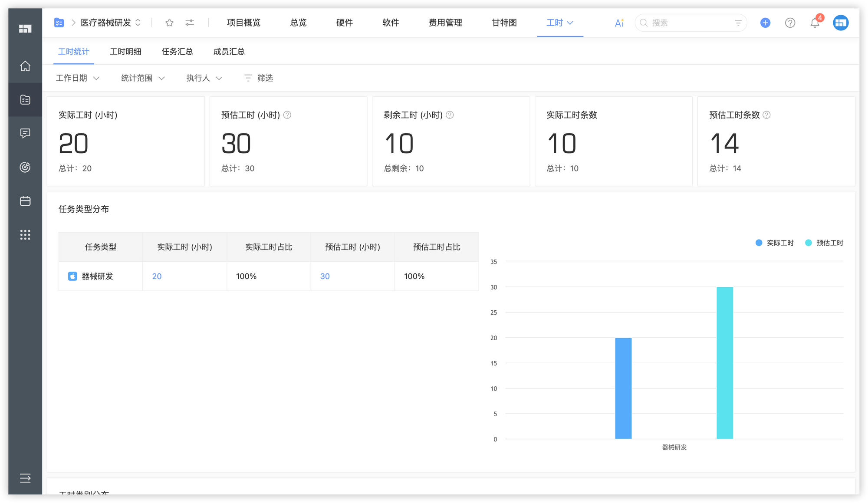
Task: Open the home icon in sidebar
Action: (x=25, y=66)
